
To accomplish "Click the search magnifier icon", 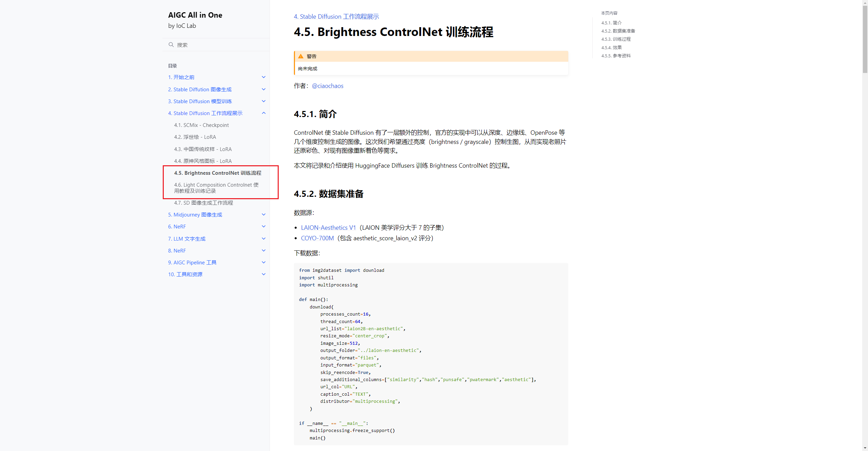I will (x=171, y=45).
